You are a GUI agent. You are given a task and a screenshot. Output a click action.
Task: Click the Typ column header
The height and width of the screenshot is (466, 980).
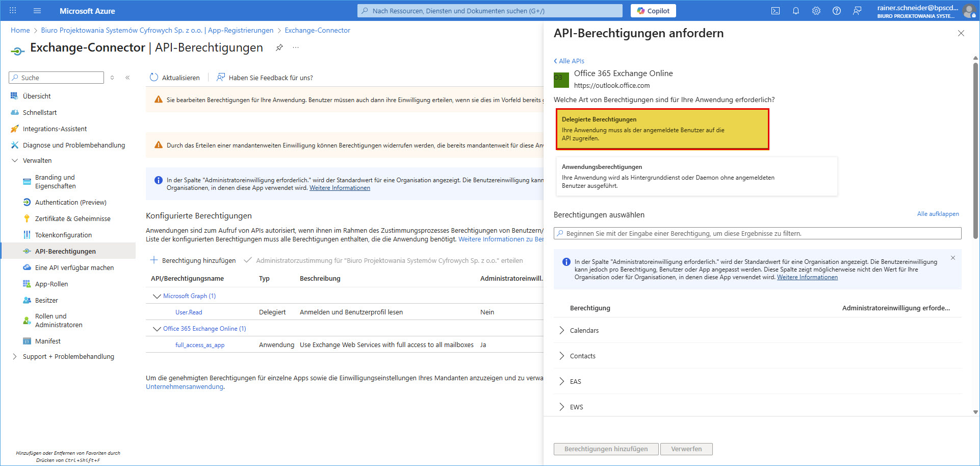[x=264, y=279]
